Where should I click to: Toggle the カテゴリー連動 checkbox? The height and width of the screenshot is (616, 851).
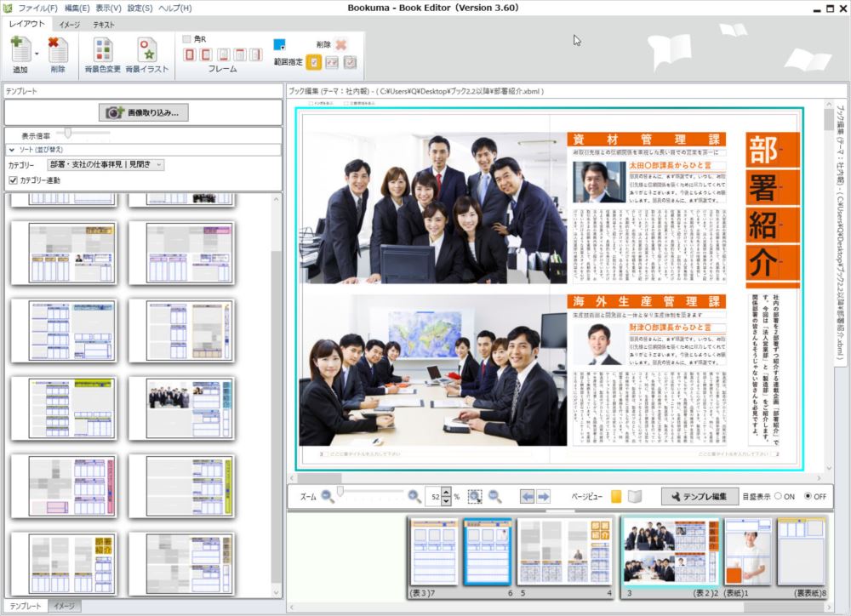11,180
